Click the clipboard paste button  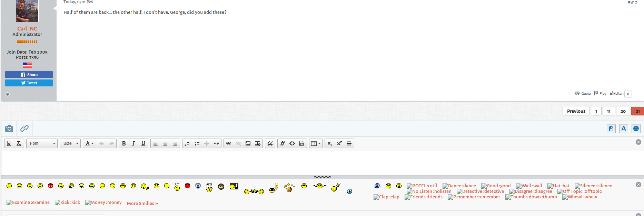click(x=611, y=129)
